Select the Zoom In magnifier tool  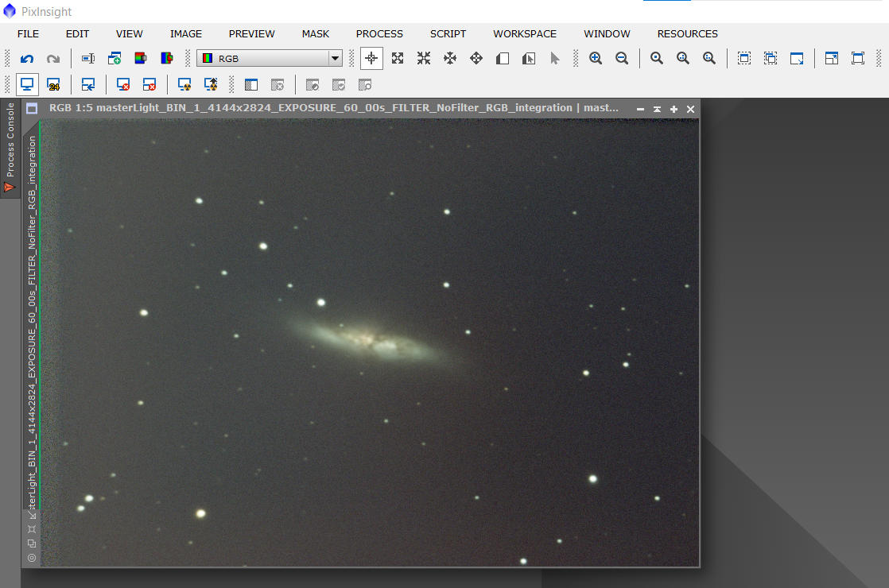click(x=595, y=58)
